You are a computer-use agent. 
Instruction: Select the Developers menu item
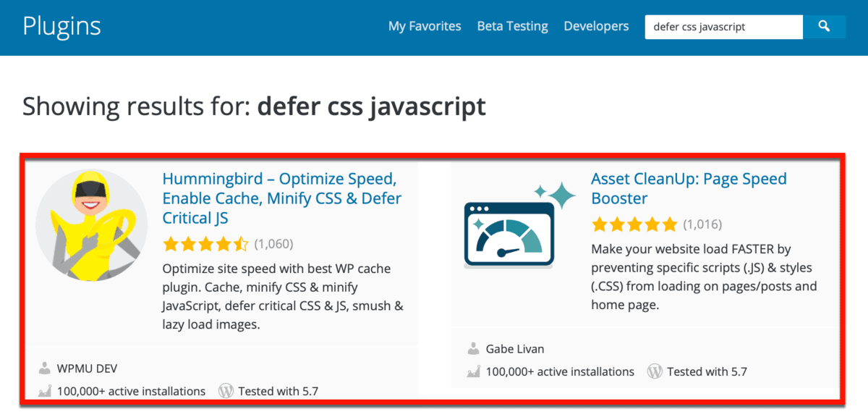(596, 26)
